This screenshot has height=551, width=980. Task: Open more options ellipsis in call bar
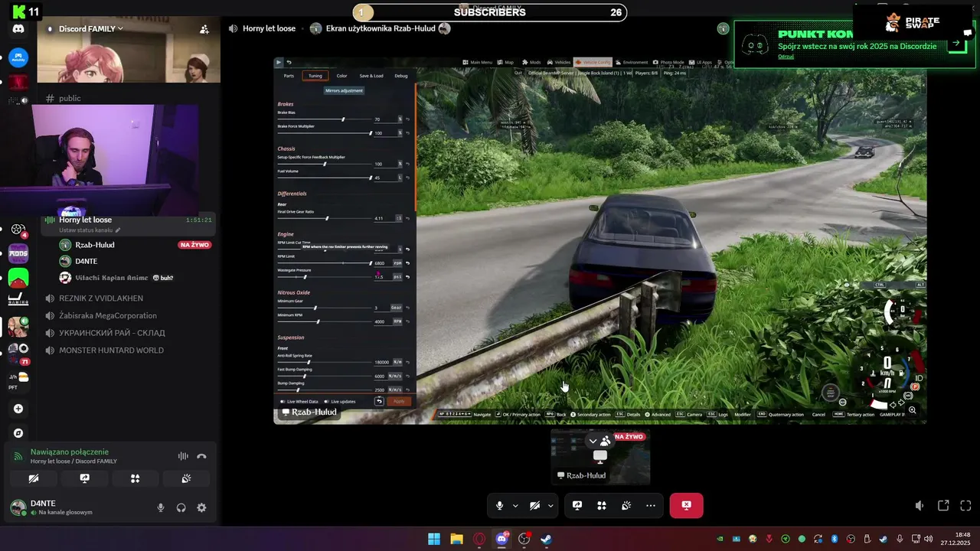(651, 505)
